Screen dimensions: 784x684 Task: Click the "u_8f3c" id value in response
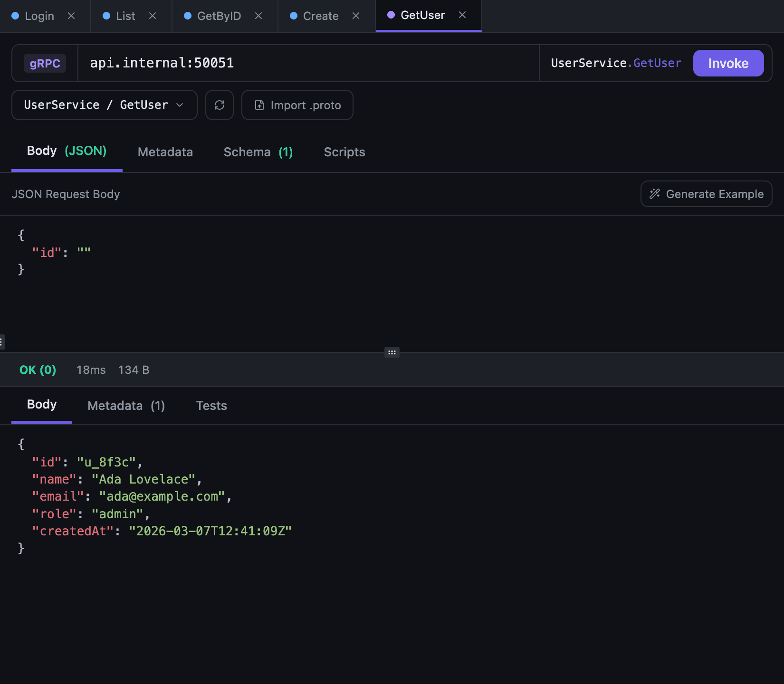pyautogui.click(x=106, y=462)
